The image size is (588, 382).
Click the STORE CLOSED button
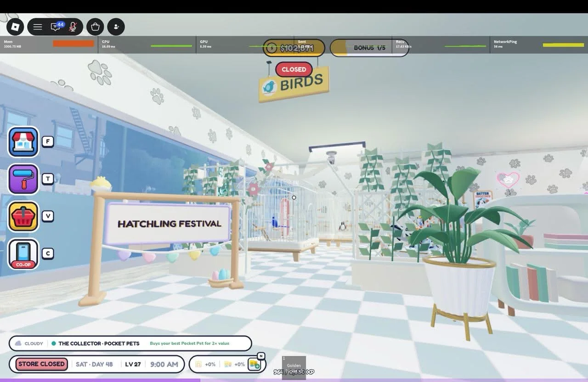pyautogui.click(x=41, y=364)
